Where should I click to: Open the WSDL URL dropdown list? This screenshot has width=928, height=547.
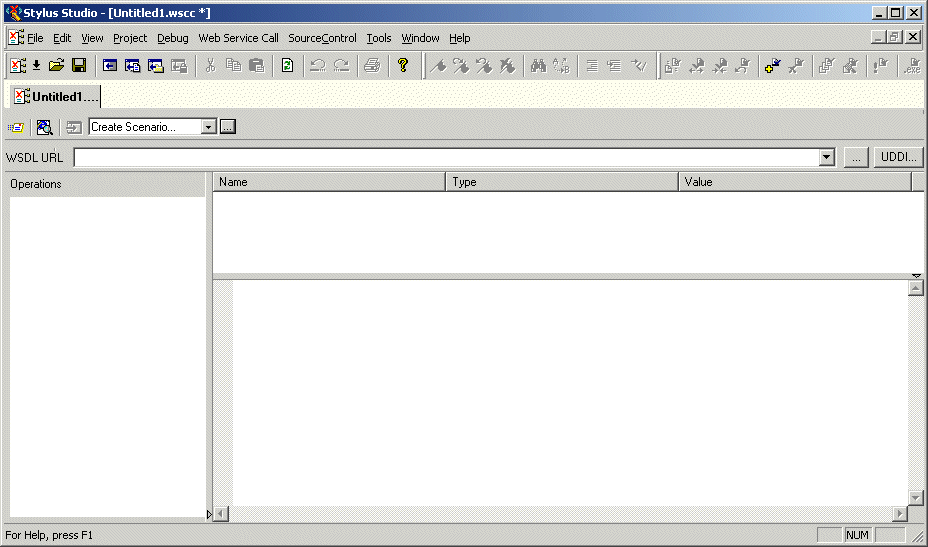tap(826, 158)
